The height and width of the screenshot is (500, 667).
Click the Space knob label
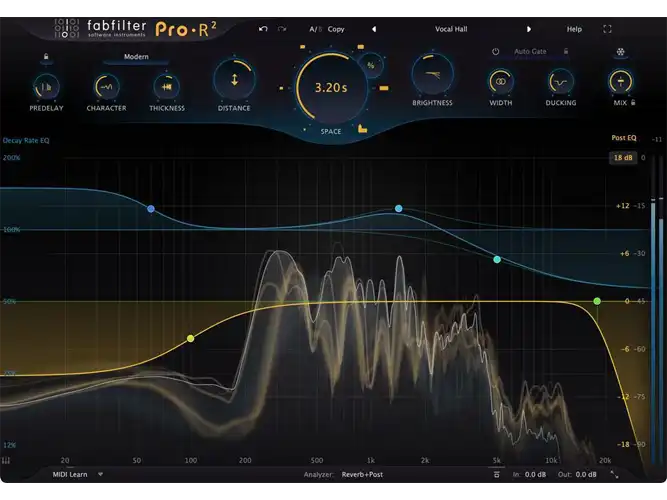331,131
